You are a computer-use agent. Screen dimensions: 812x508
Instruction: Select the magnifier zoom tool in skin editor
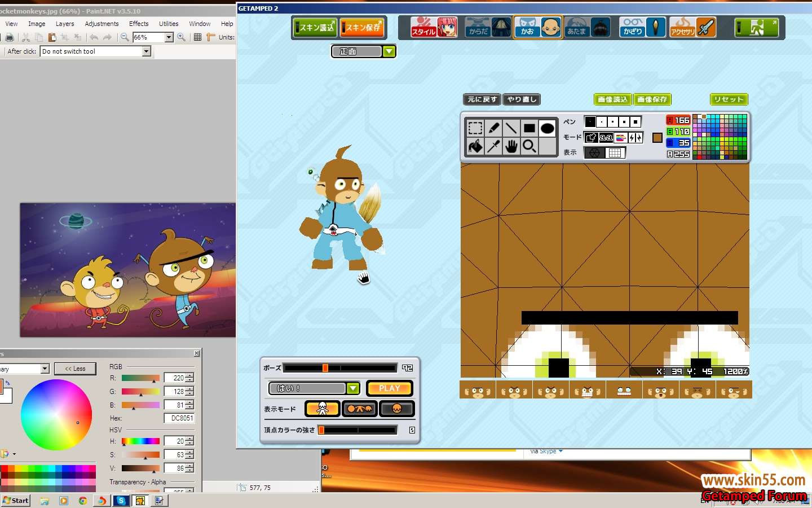tap(529, 146)
